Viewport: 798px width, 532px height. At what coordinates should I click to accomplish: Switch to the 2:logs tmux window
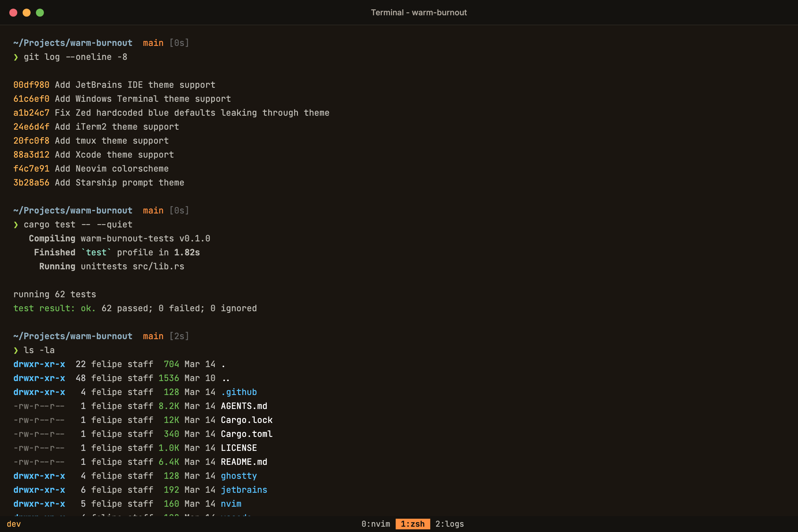pyautogui.click(x=450, y=524)
